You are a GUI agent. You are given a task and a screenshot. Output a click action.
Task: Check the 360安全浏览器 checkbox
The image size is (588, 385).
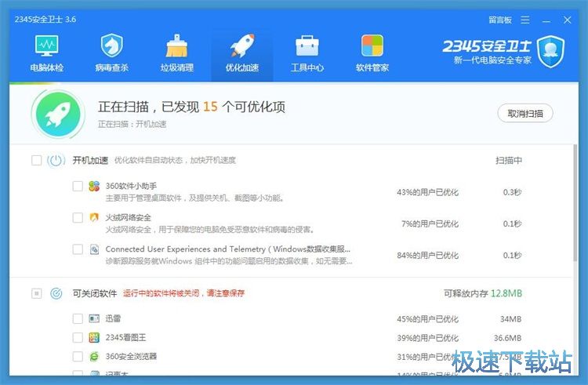point(78,356)
